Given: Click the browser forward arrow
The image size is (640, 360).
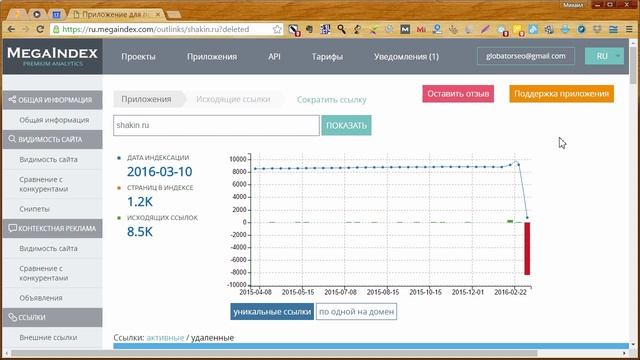Looking at the screenshot, I should (25, 29).
